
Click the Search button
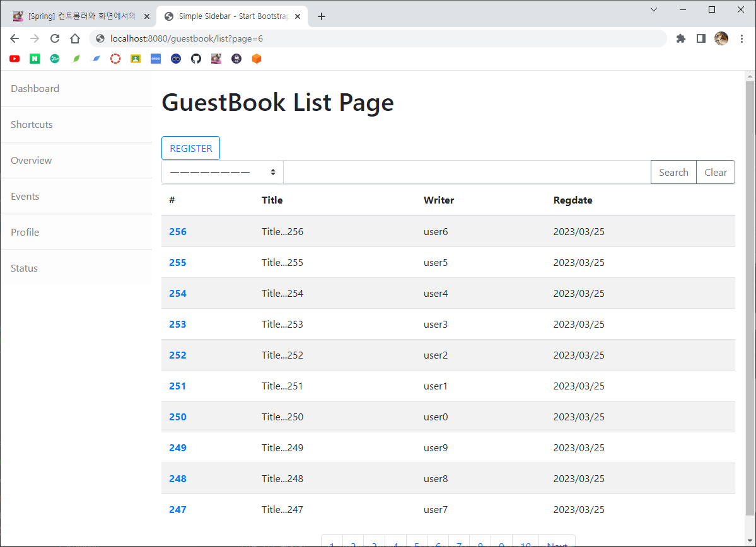(x=673, y=172)
